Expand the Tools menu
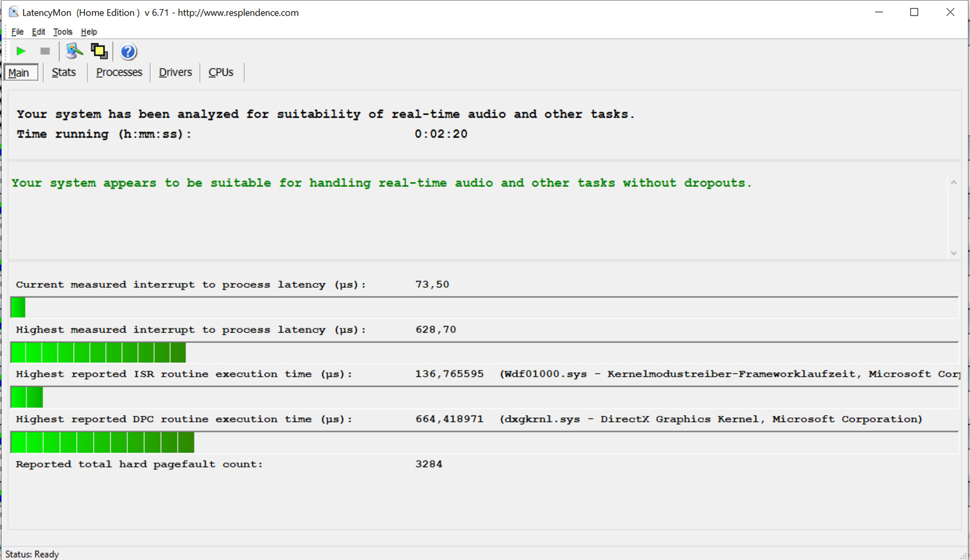This screenshot has height=560, width=970. click(63, 32)
